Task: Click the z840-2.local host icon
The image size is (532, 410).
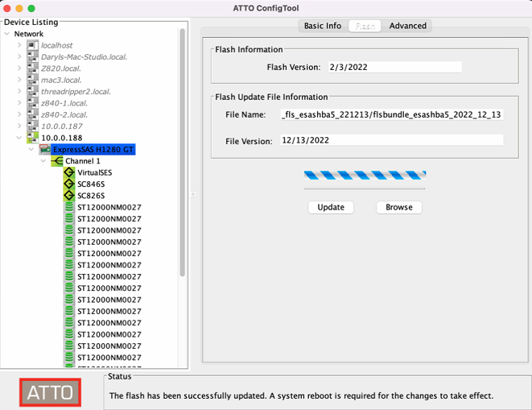Action: pos(32,114)
